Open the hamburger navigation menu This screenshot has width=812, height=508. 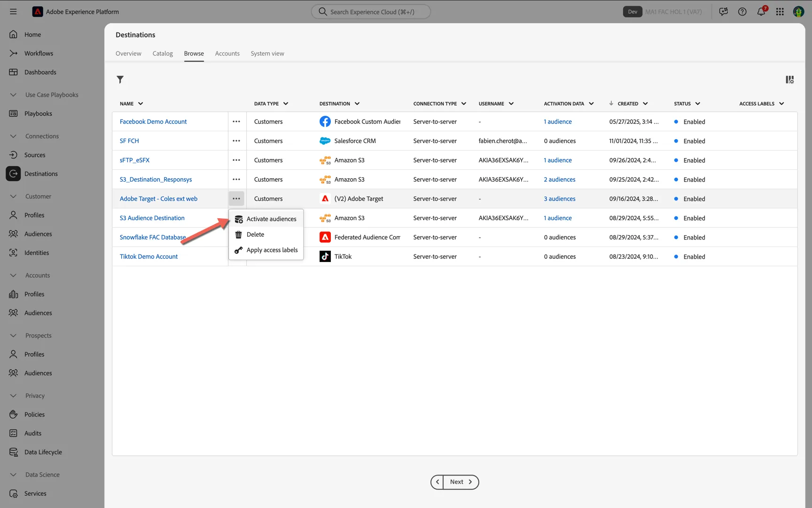(x=13, y=12)
